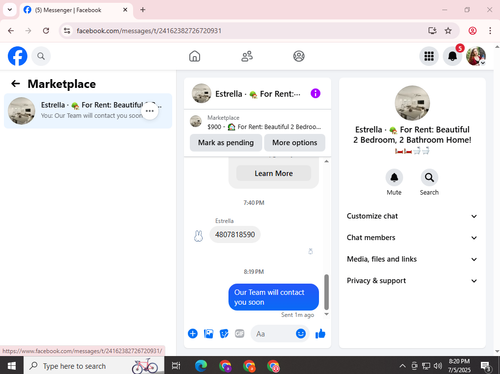
Task: Open the emoji picker smiley icon
Action: pyautogui.click(x=301, y=333)
